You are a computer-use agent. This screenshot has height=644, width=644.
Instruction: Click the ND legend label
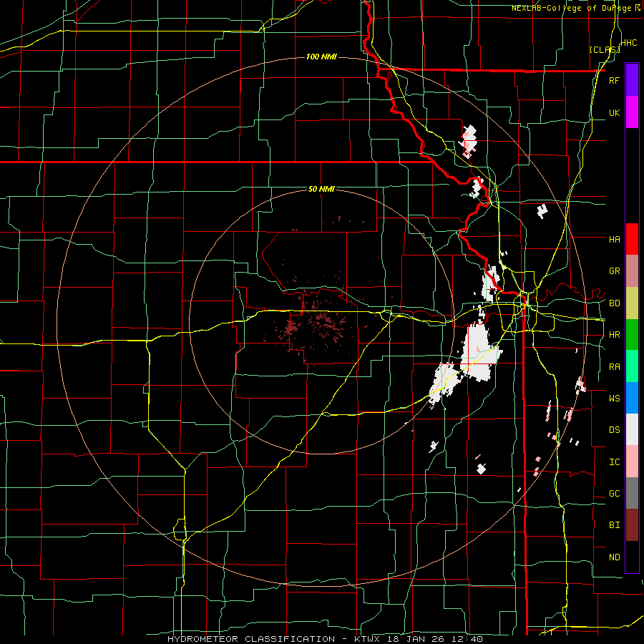point(614,557)
